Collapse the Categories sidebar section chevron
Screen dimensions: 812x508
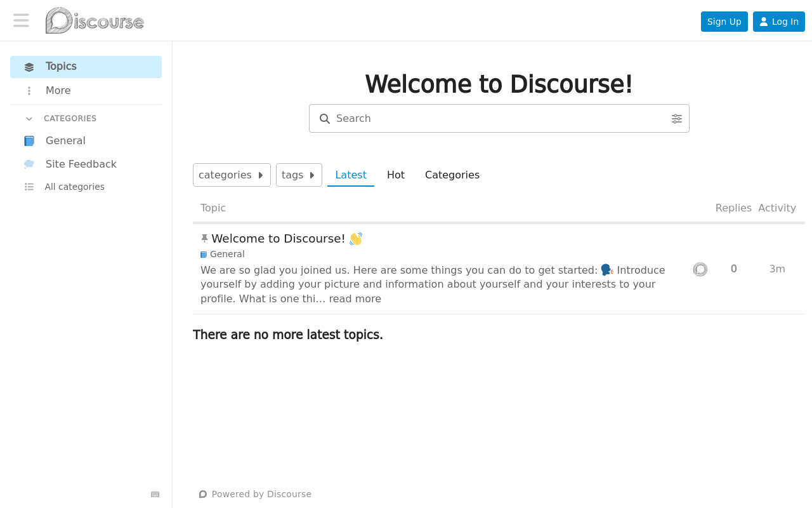tap(29, 119)
